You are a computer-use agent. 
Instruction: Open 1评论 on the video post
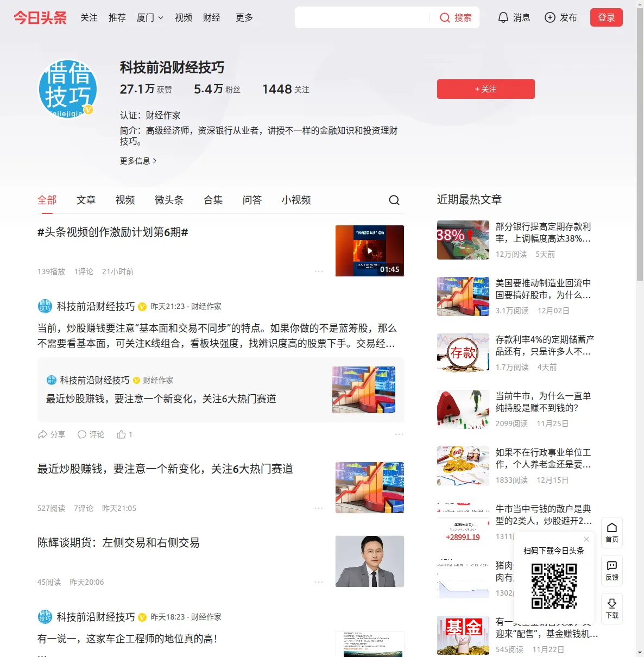click(x=84, y=271)
